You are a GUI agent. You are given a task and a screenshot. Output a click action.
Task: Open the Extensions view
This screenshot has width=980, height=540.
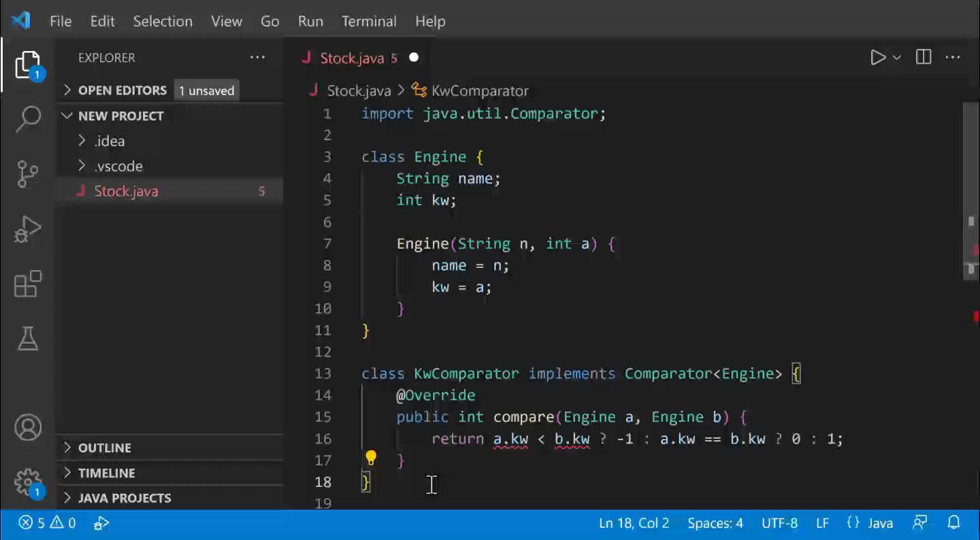(x=28, y=284)
